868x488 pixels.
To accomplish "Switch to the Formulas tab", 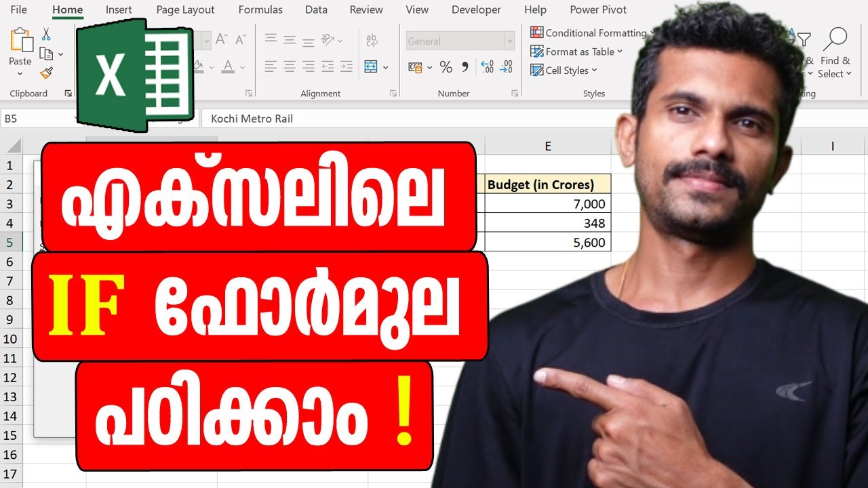I will click(x=260, y=9).
